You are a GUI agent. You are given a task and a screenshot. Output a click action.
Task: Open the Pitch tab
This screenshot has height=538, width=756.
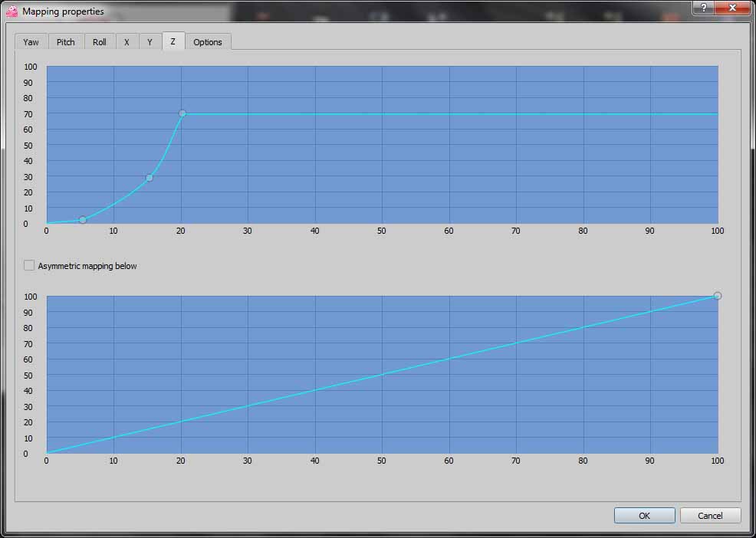pyautogui.click(x=66, y=42)
